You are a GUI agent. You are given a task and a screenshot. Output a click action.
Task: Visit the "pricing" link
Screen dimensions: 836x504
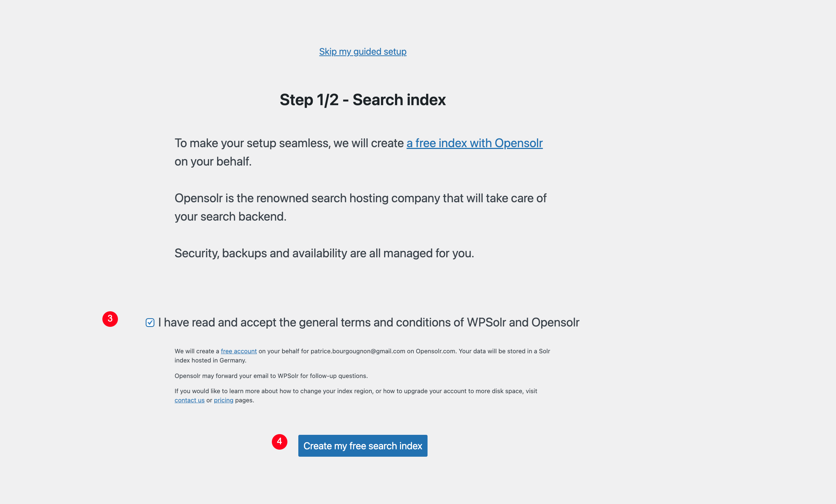pos(223,400)
